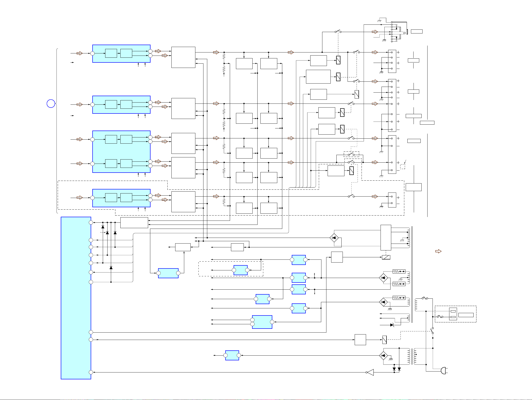This screenshot has width=532, height=400.
Task: Select the cyan block inside the dashed rectangle
Action: [240, 270]
